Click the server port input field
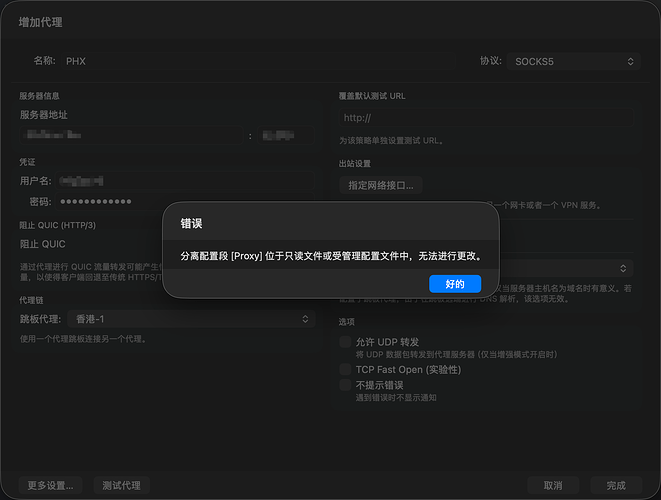Screen dimensions: 661x500 (x=286, y=135)
